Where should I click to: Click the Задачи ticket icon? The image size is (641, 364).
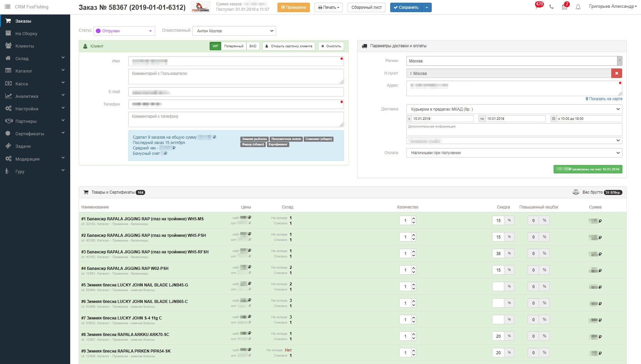(8, 146)
